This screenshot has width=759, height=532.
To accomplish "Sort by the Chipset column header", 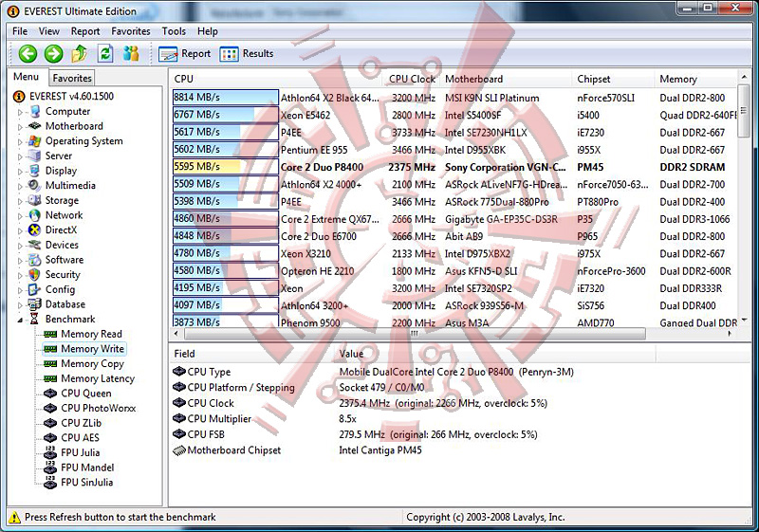I will tap(615, 79).
